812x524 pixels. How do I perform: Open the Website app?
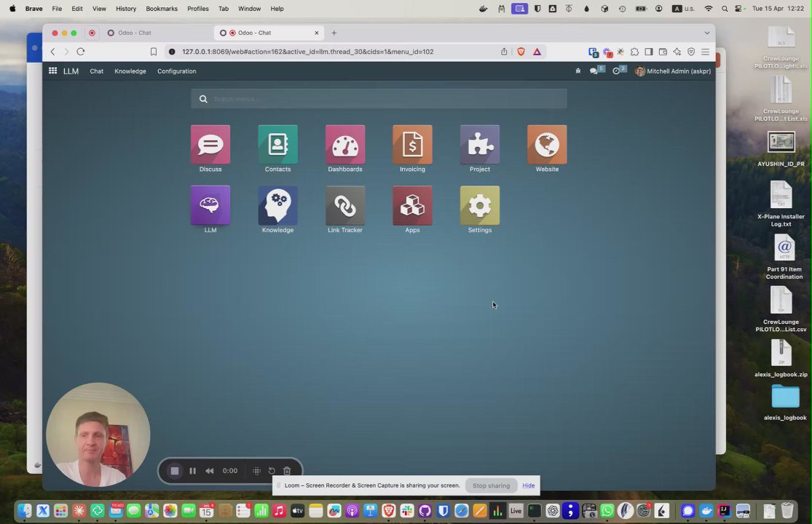click(547, 145)
